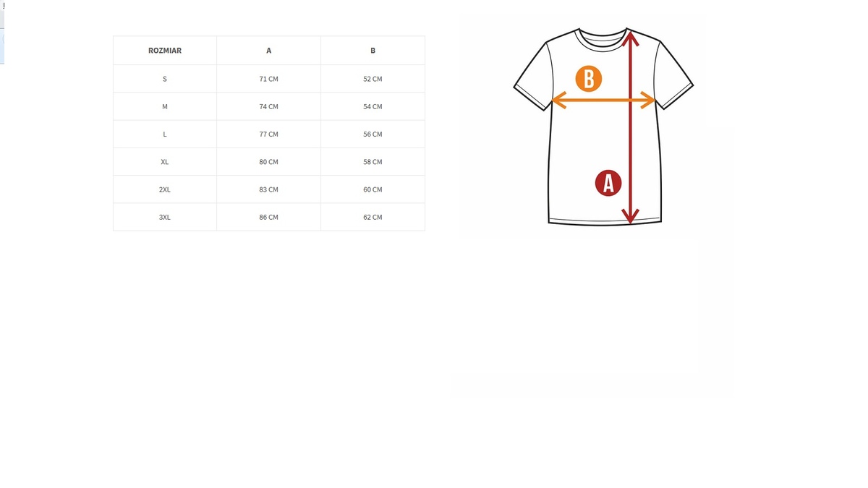Click the orange B circle badge

589,78
